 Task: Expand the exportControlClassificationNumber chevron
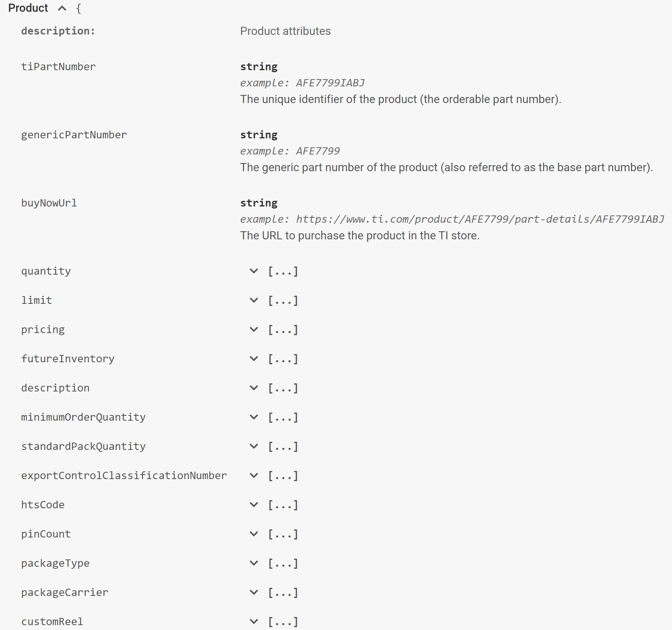tap(254, 475)
